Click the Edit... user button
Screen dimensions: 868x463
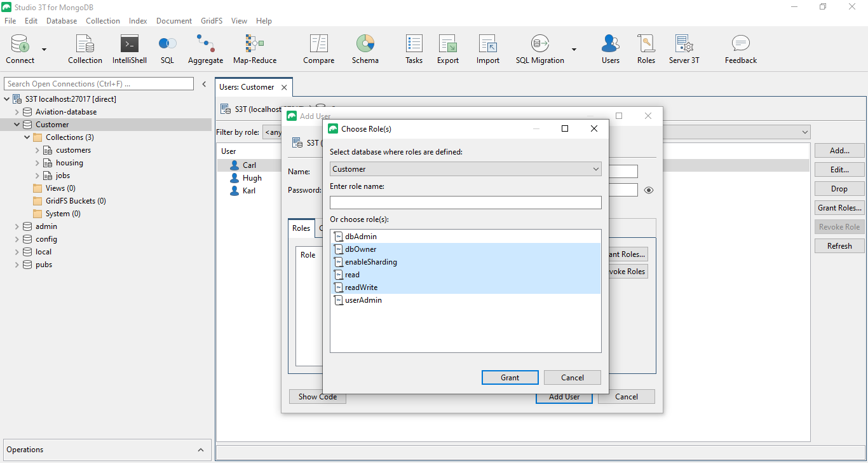pos(839,170)
